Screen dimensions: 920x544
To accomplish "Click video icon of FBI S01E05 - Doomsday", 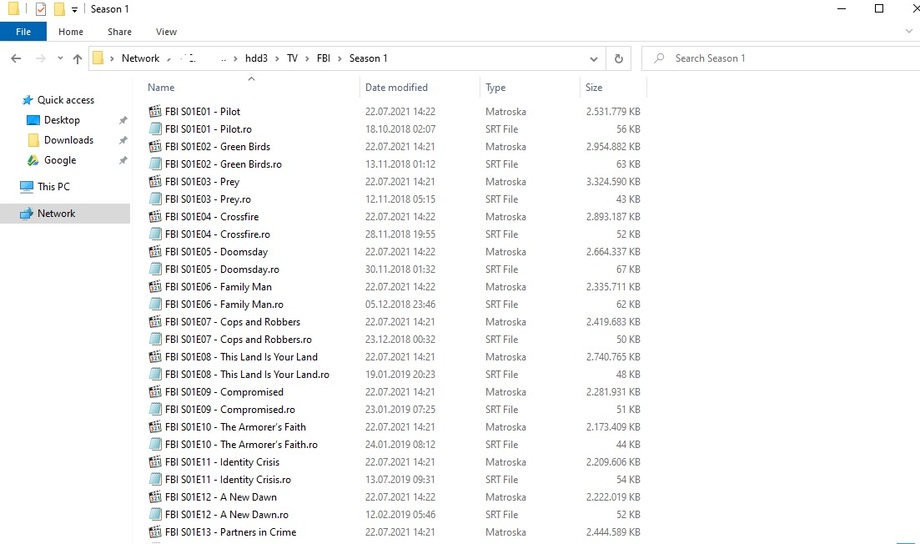I will 155,251.
